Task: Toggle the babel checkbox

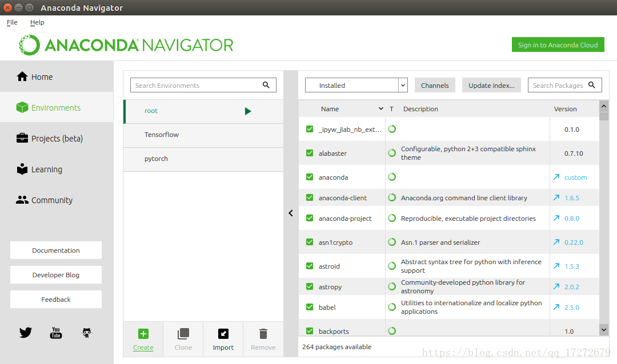Action: [310, 306]
